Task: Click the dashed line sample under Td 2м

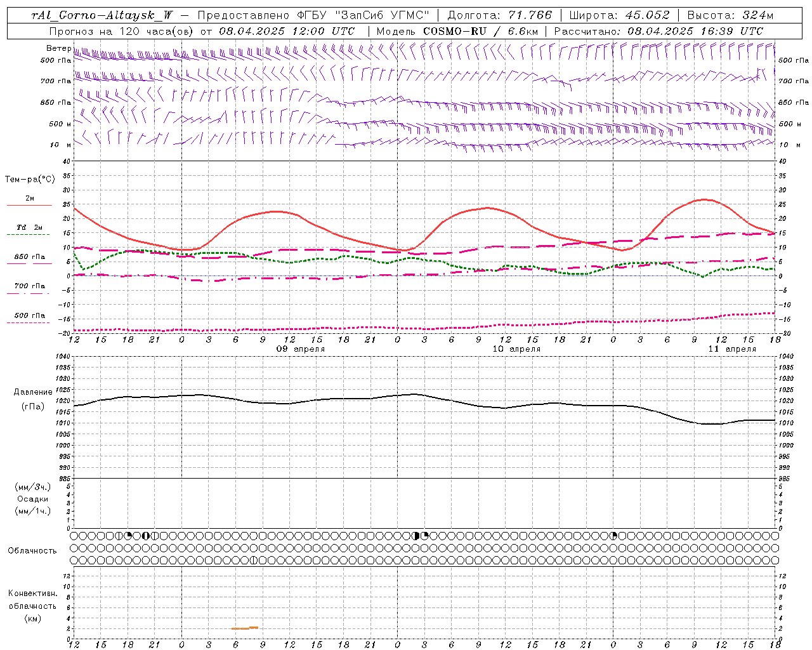Action: tap(29, 234)
